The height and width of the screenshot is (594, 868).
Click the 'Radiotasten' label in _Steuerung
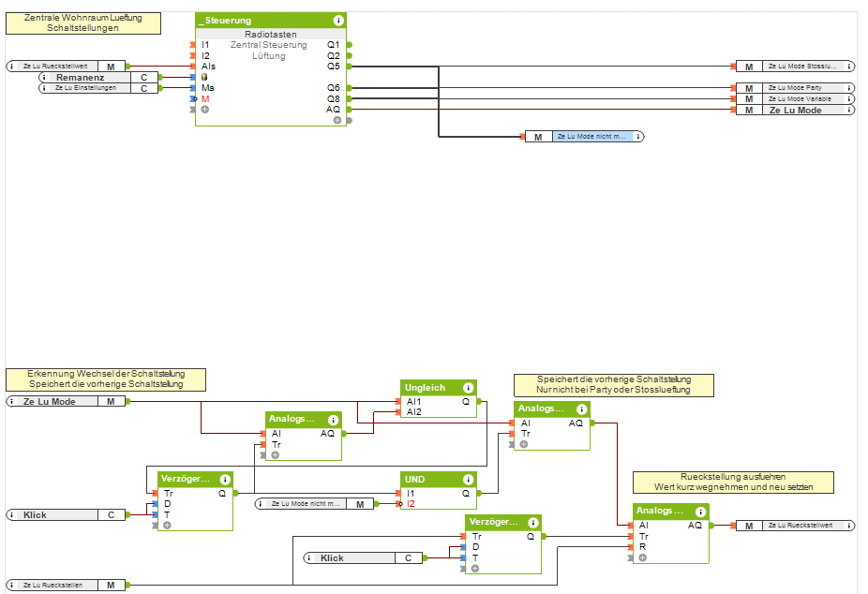271,35
